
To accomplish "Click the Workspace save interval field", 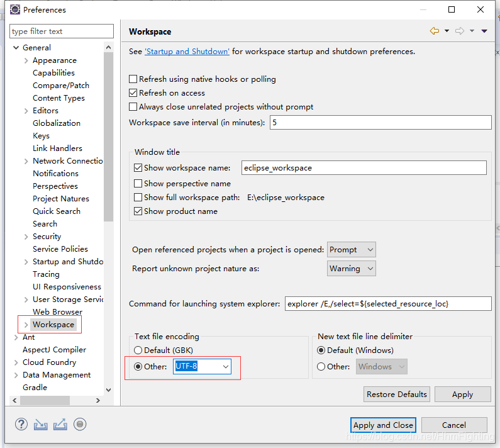I will [x=381, y=123].
